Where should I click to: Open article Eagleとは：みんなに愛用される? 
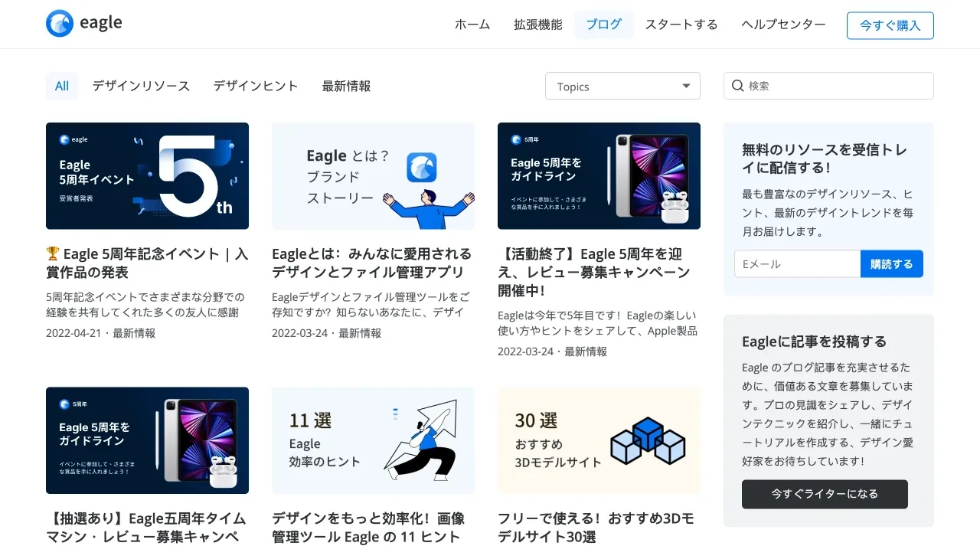point(373,263)
